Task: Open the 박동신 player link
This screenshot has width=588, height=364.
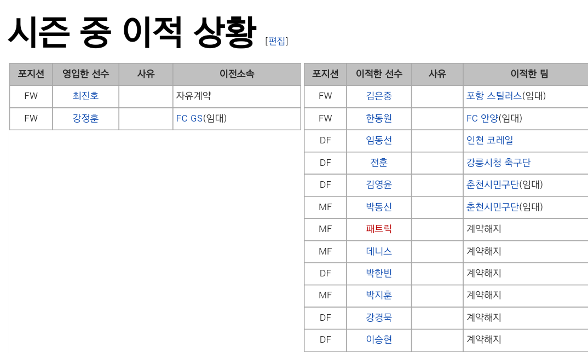Action: click(379, 207)
